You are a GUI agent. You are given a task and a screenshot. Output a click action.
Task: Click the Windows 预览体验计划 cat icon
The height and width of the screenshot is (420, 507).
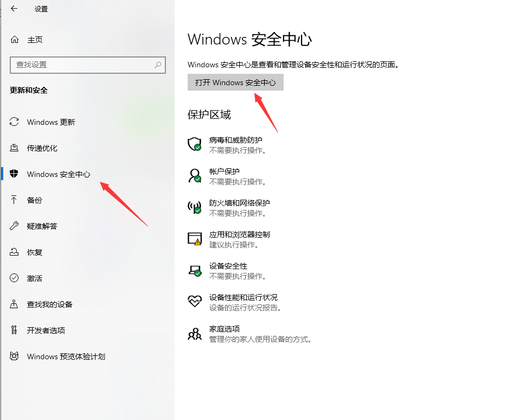click(14, 356)
